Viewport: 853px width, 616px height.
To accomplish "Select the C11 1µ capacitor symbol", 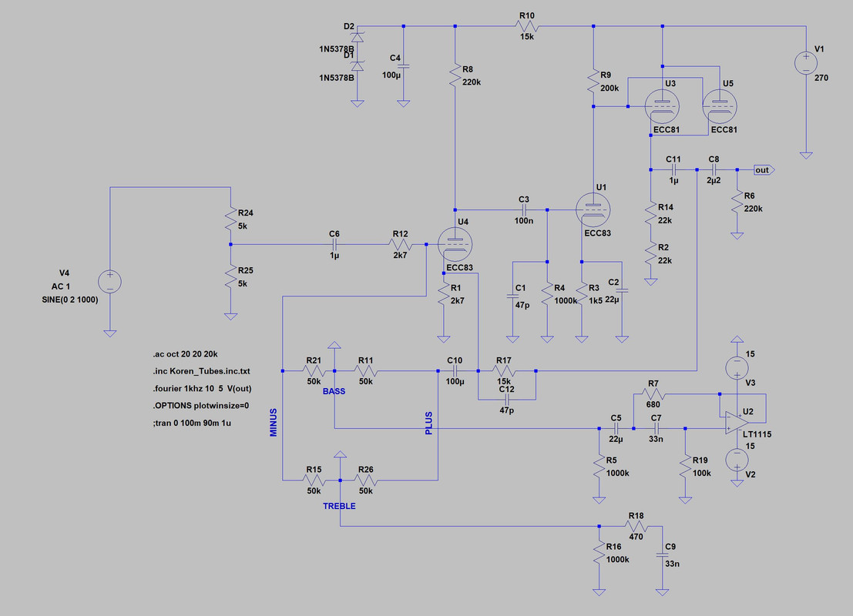I will (673, 169).
